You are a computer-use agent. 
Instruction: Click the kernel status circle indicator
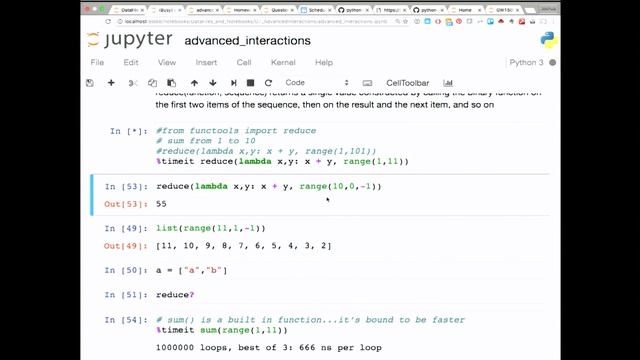point(553,62)
